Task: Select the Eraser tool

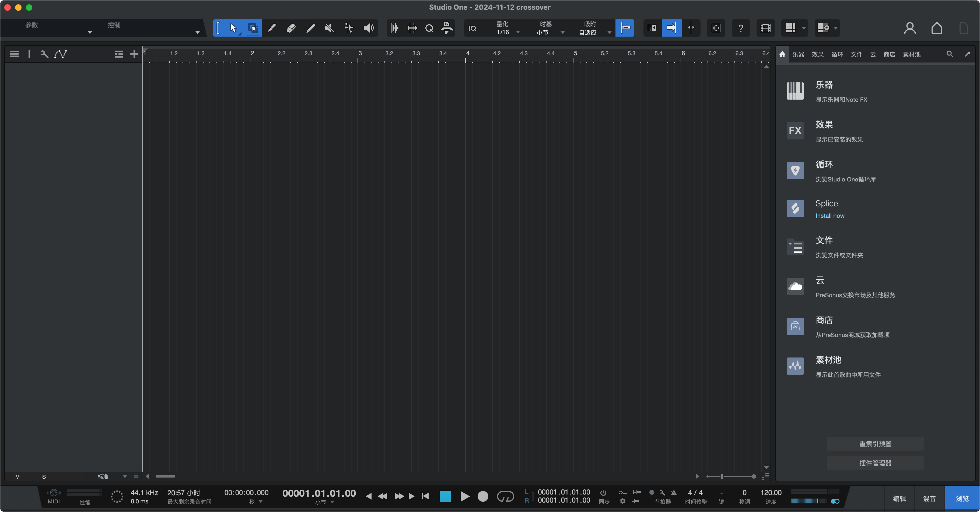Action: pyautogui.click(x=291, y=28)
